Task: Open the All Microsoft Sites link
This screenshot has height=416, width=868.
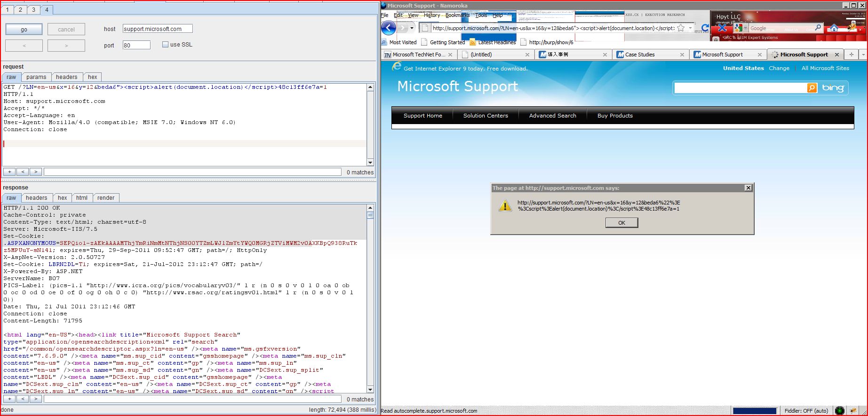Action: 825,68
